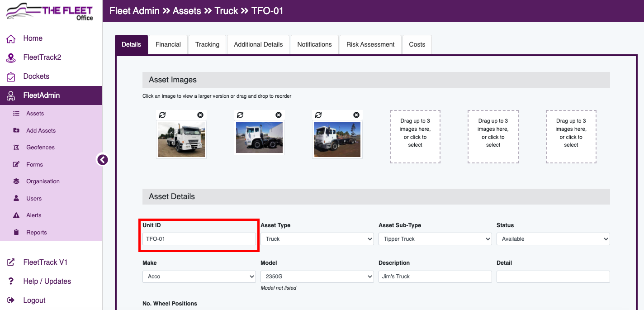Click the Description field with Jim's Truck
Screen dimensions: 644x310
[435, 277]
